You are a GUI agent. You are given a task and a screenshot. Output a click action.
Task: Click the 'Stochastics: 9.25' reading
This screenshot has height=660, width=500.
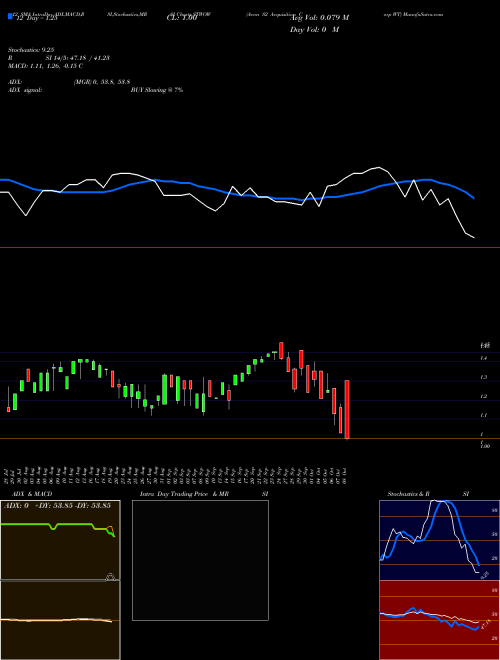pos(31,50)
